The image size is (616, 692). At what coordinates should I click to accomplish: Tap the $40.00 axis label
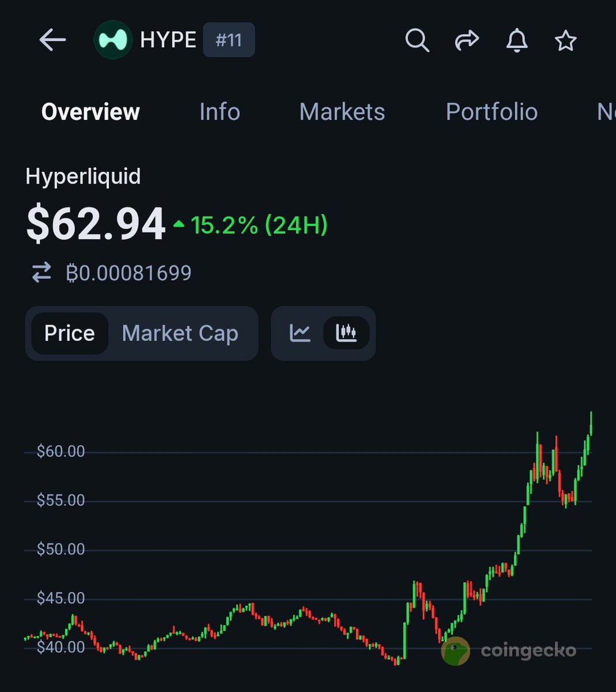pyautogui.click(x=61, y=648)
